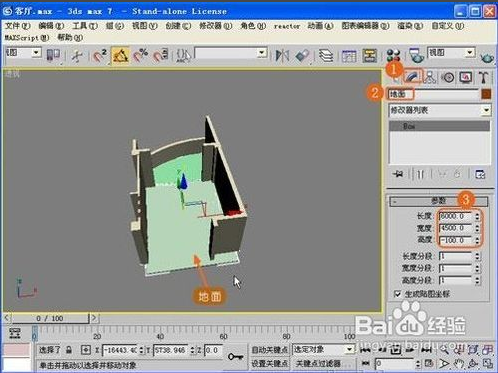Viewport: 498px width, 373px height.
Task: Open the 工具 (Tools) menu
Action: tap(85, 26)
